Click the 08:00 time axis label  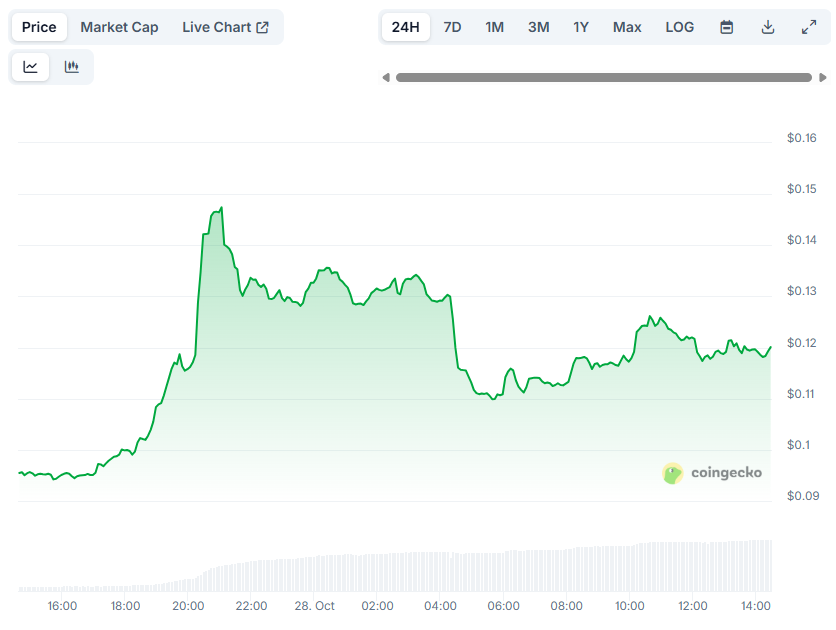(566, 606)
